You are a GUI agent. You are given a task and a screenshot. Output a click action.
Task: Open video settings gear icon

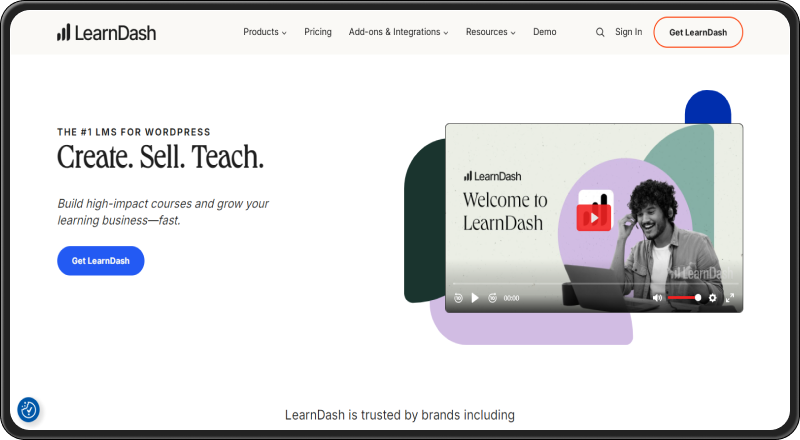coord(713,298)
